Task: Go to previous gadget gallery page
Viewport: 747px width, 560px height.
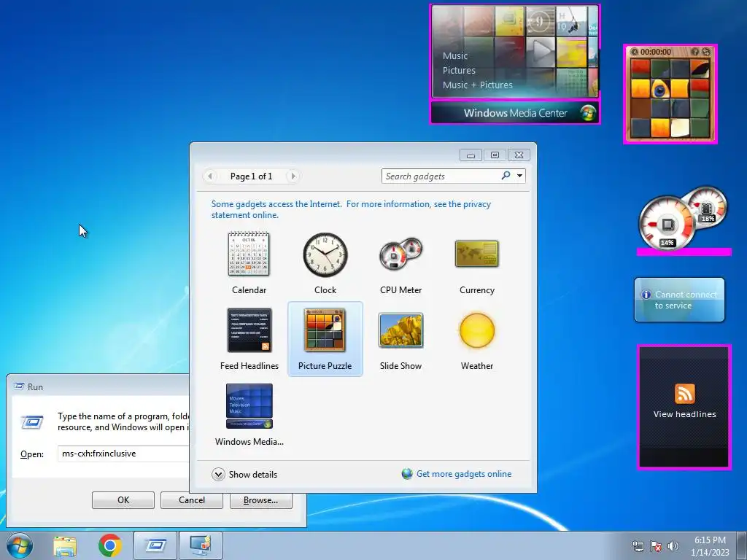Action: [209, 176]
